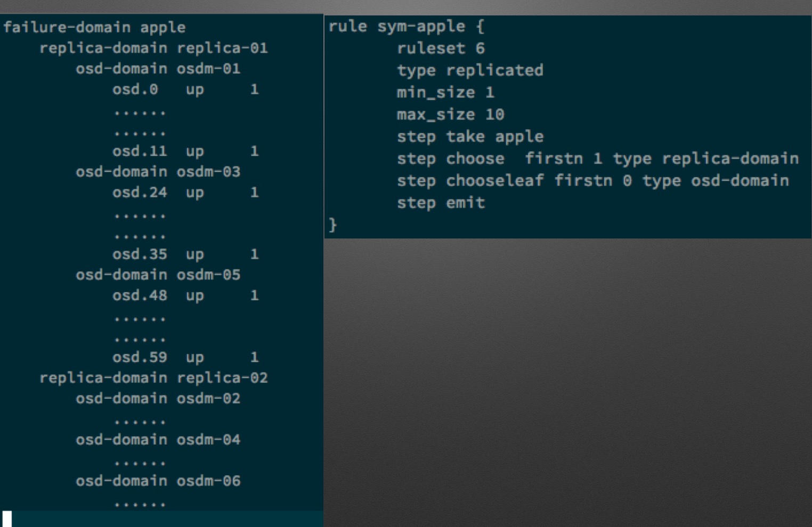Image resolution: width=812 pixels, height=527 pixels.
Task: Click 'osd-domain osdm-02' entry
Action: click(158, 398)
